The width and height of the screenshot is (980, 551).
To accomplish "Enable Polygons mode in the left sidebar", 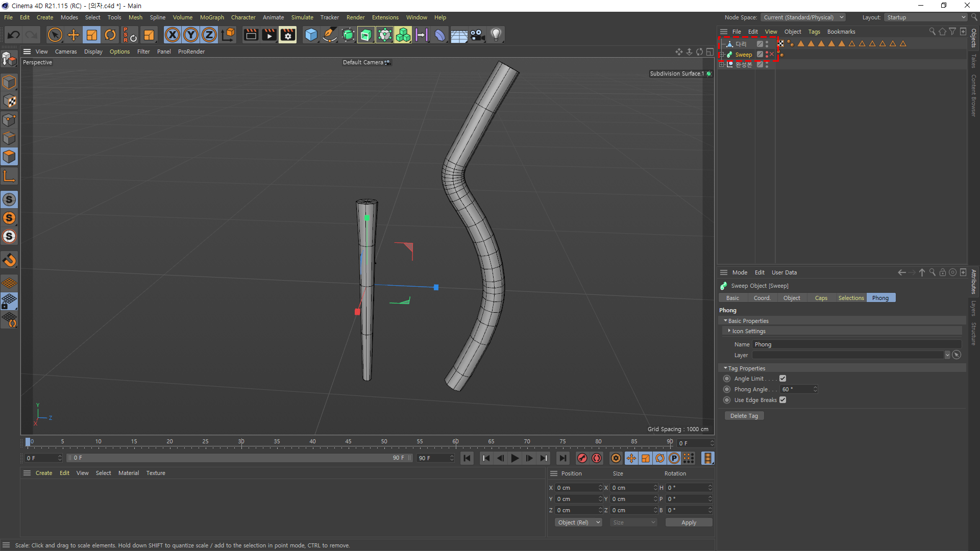I will 9,157.
